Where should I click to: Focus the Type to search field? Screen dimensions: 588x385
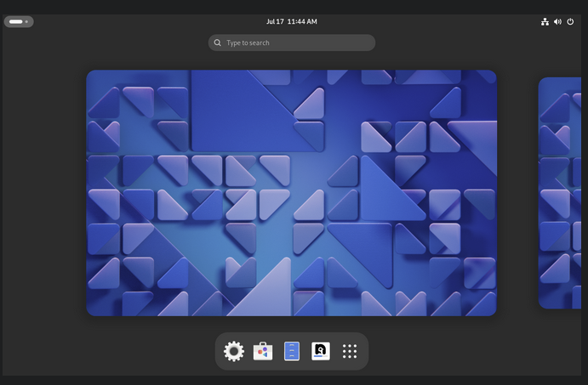pyautogui.click(x=292, y=42)
